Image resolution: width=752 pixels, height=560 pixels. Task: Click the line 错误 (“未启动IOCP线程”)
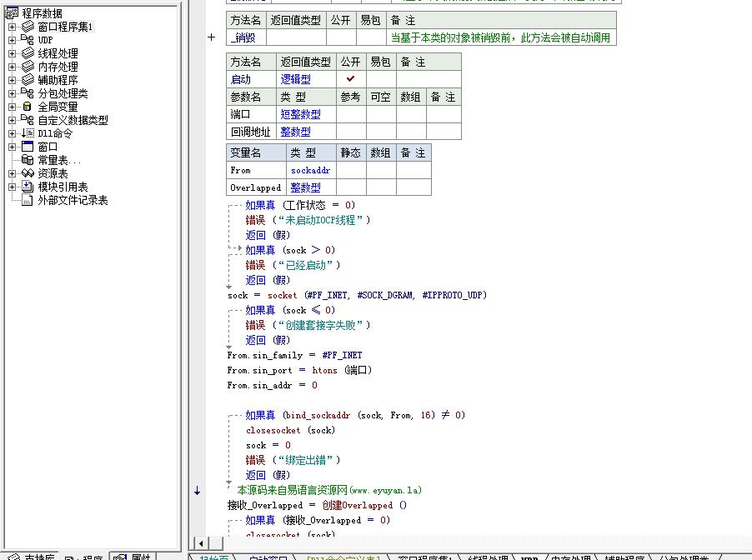click(x=308, y=220)
